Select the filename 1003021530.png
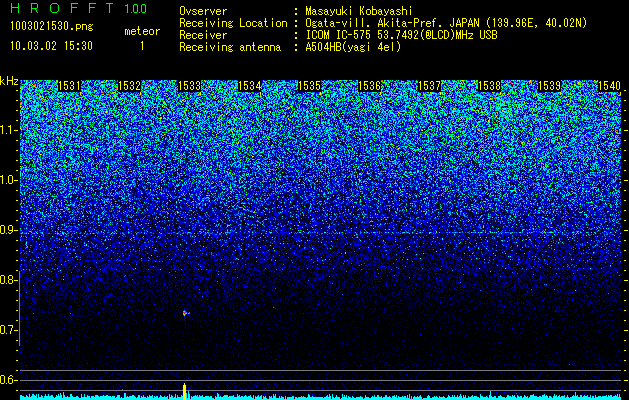 tap(52, 26)
